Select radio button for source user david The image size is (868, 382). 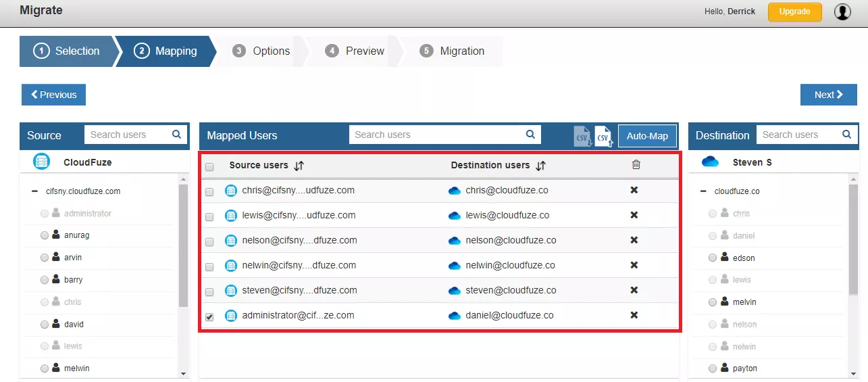[45, 325]
